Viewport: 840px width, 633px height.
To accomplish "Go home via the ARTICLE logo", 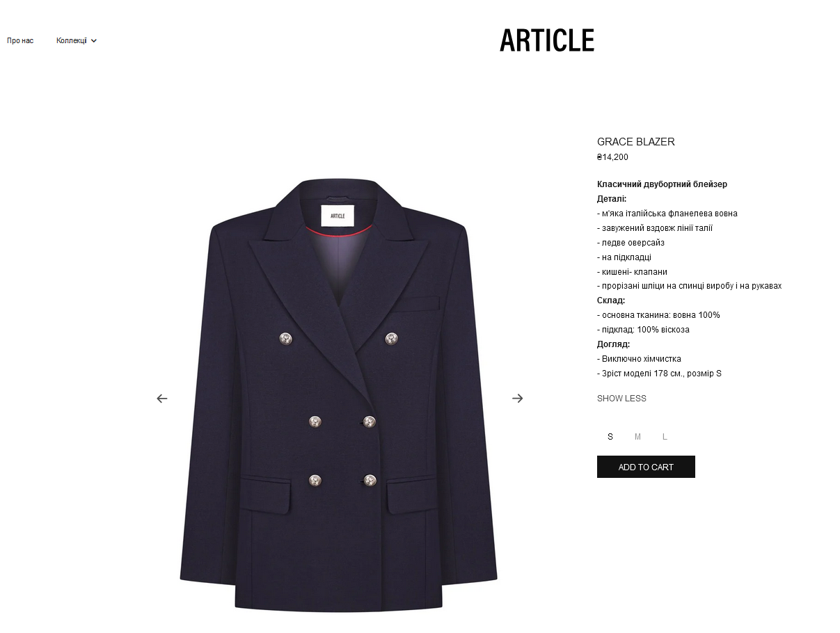I will click(x=547, y=40).
